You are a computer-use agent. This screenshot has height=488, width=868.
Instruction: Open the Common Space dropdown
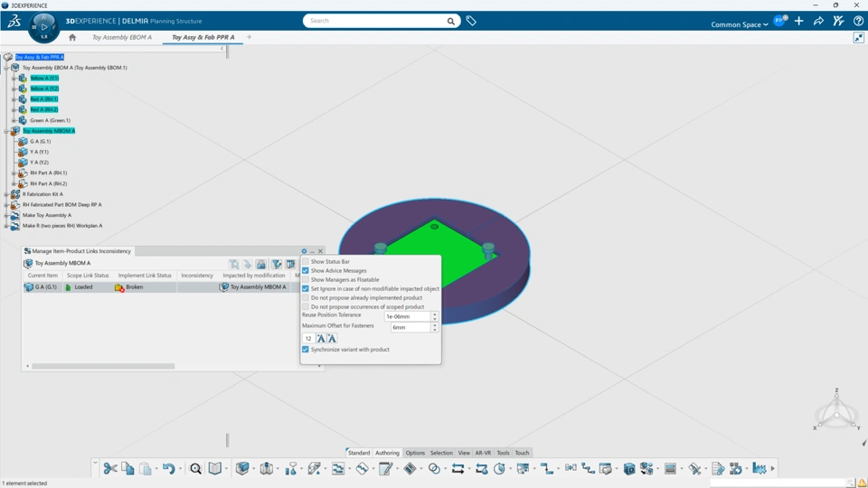[740, 24]
